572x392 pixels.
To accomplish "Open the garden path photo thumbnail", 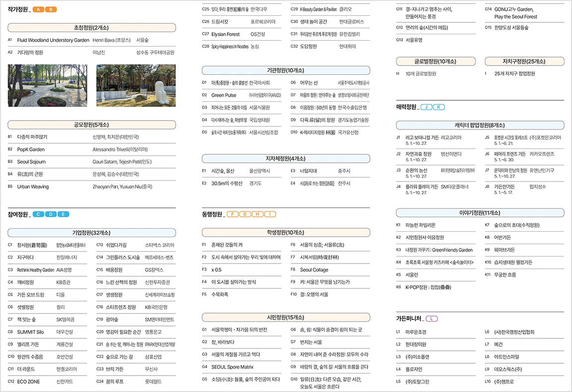I will (48, 86).
